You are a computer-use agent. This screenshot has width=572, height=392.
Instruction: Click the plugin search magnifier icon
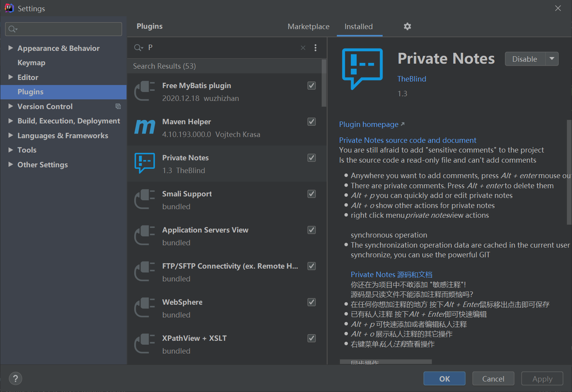click(139, 48)
